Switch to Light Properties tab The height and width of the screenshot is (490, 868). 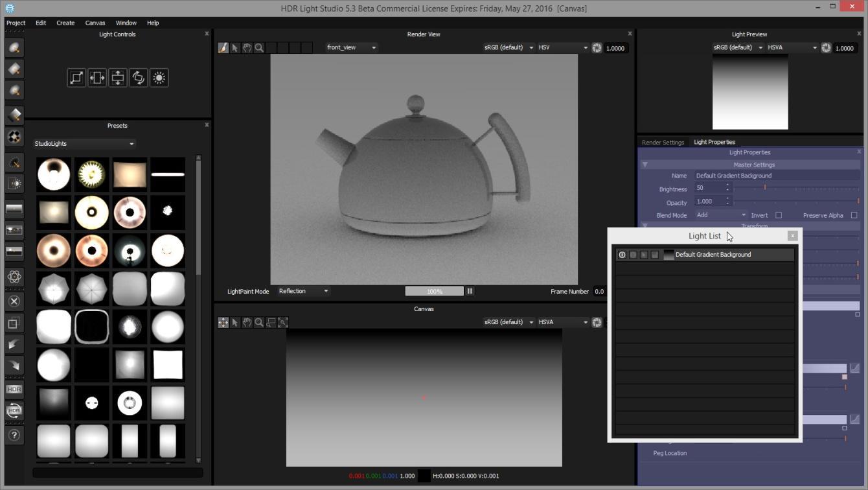coord(714,142)
